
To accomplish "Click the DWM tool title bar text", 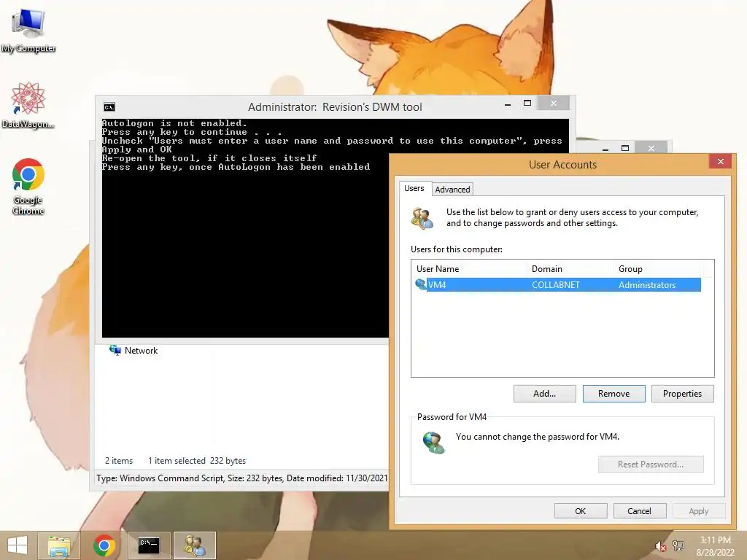I will pyautogui.click(x=335, y=107).
